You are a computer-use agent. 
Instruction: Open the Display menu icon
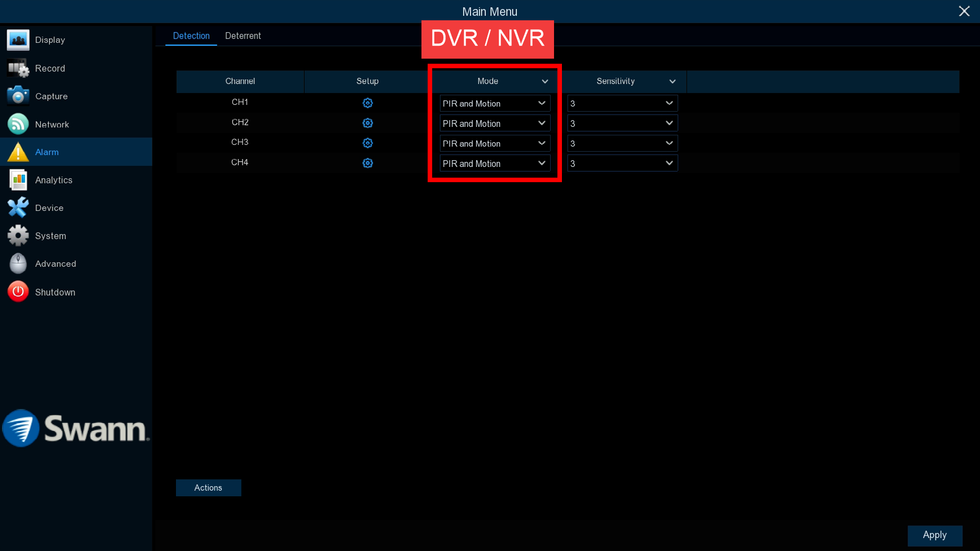point(18,40)
